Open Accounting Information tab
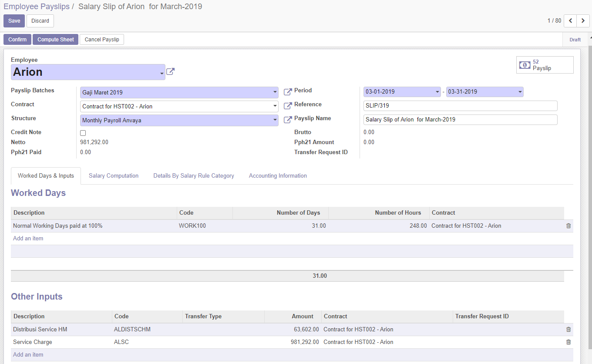Screen dimensions: 592x364 click(x=278, y=176)
